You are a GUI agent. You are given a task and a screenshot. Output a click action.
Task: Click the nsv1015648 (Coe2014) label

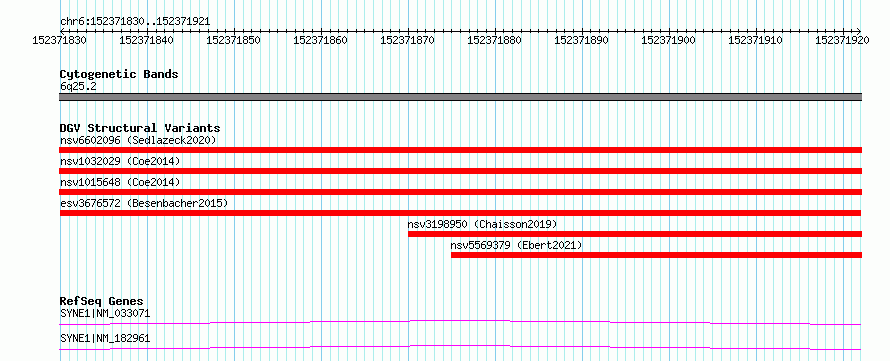(120, 182)
